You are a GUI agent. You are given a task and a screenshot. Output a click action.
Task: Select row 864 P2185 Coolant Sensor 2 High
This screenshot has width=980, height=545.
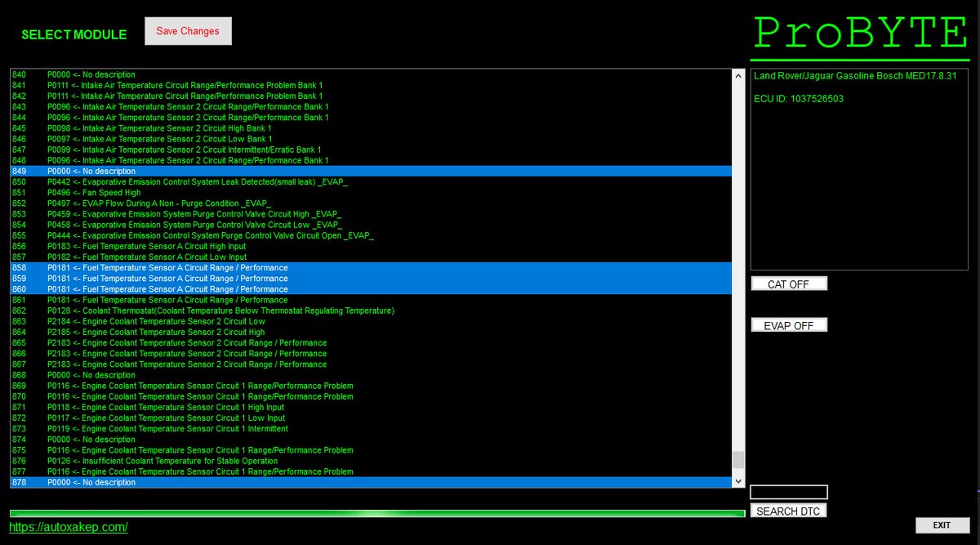[x=371, y=332]
